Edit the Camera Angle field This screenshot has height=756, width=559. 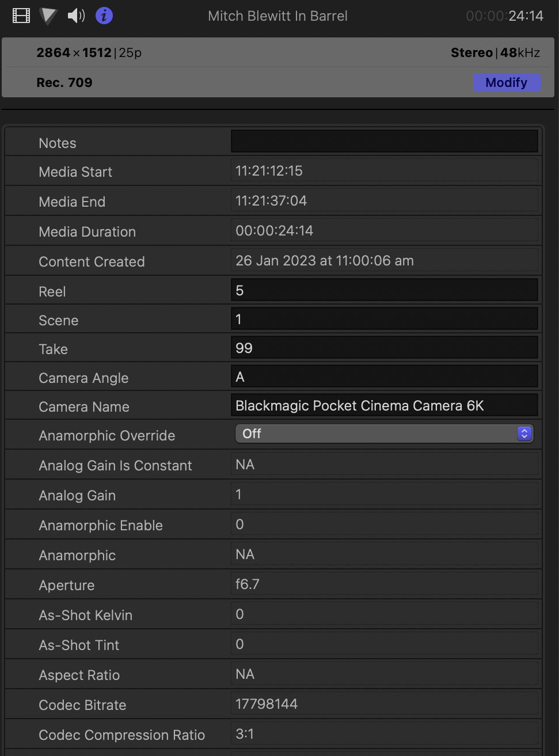[x=384, y=377]
